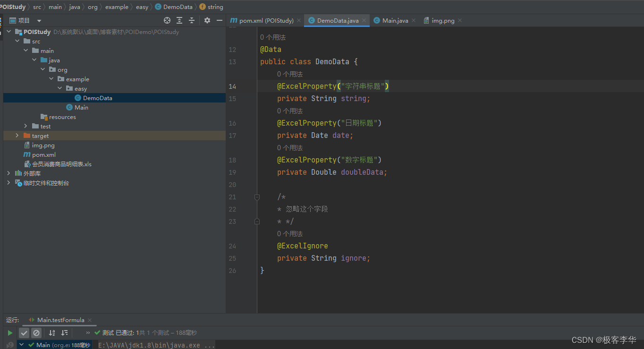Screen dimensions: 644x349
Task: Switch to pom.xml (POIStudy) tab
Action: click(266, 20)
